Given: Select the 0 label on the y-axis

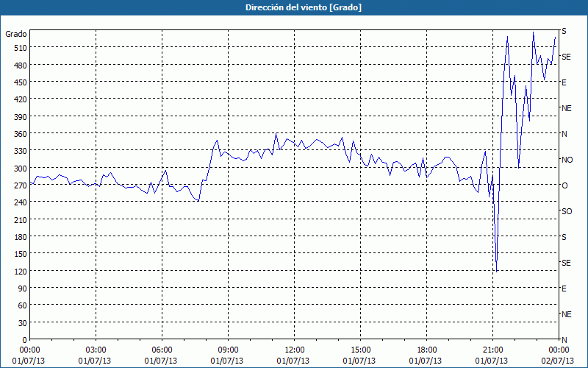Looking at the screenshot, I should (x=25, y=340).
